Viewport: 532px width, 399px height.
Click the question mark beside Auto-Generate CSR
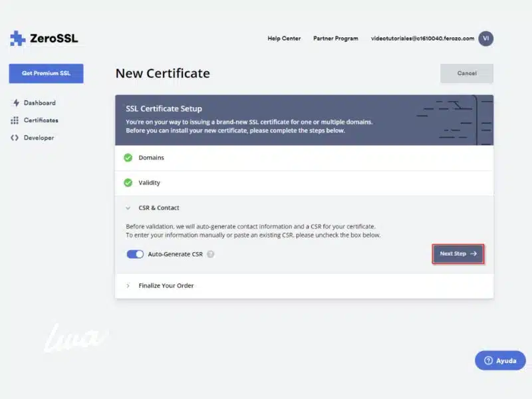tap(211, 254)
